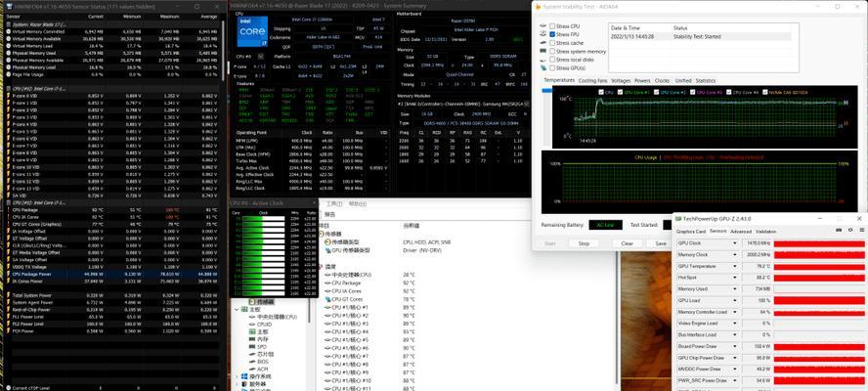Click the Board Power Draw graph bar
868x391 pixels.
(x=819, y=347)
